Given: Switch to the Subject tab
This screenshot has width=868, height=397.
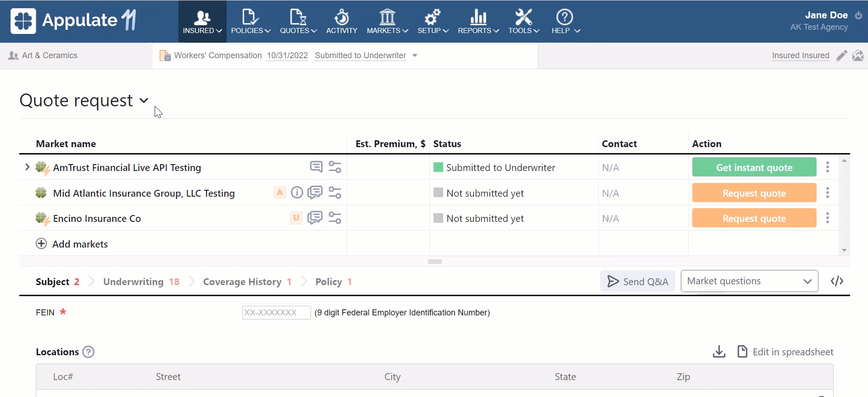Looking at the screenshot, I should (57, 281).
